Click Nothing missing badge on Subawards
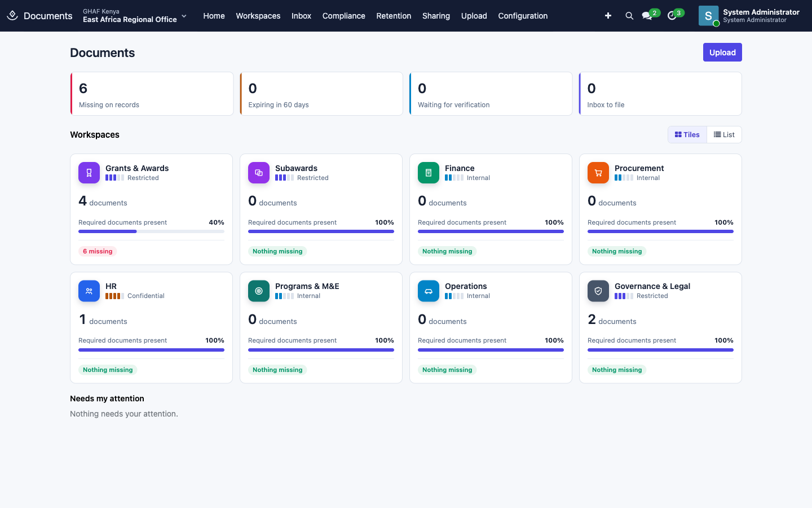This screenshot has width=812, height=508. pos(277,251)
